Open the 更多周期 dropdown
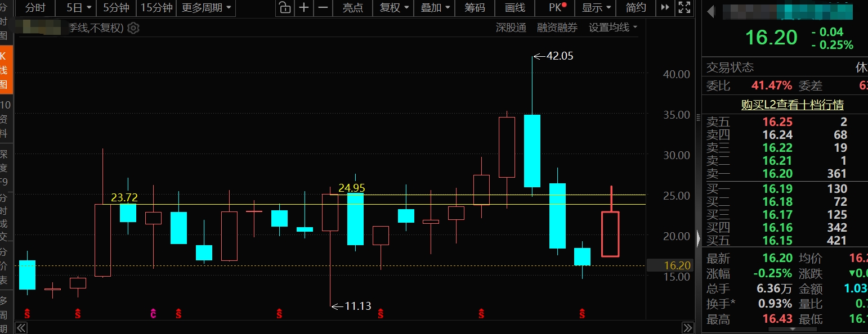The image size is (868, 334). coord(206,7)
